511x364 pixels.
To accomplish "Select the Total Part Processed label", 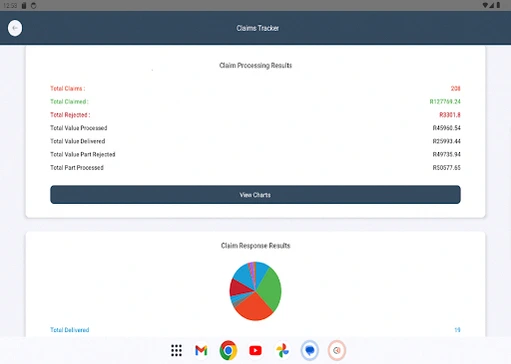I will (77, 168).
